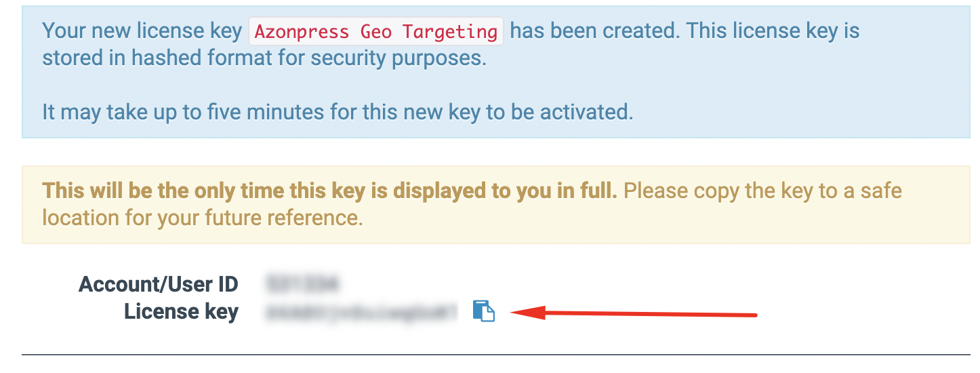The width and height of the screenshot is (980, 373).
Task: Click 'location for your future reference' text
Action: click(x=203, y=218)
